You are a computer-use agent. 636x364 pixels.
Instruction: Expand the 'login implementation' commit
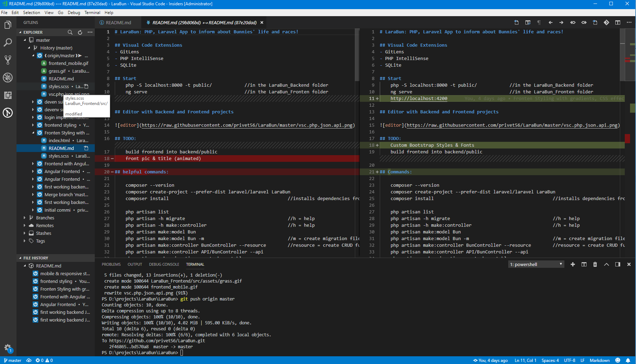pyautogui.click(x=33, y=117)
